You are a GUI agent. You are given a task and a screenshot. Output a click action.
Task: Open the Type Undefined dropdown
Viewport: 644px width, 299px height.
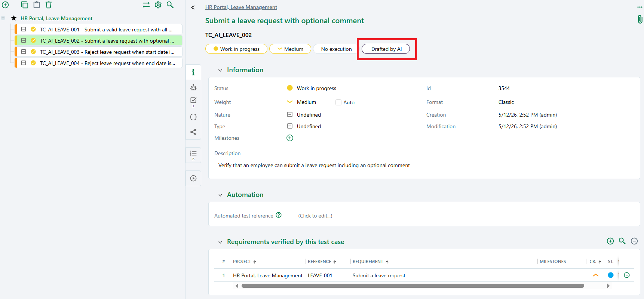(x=304, y=126)
